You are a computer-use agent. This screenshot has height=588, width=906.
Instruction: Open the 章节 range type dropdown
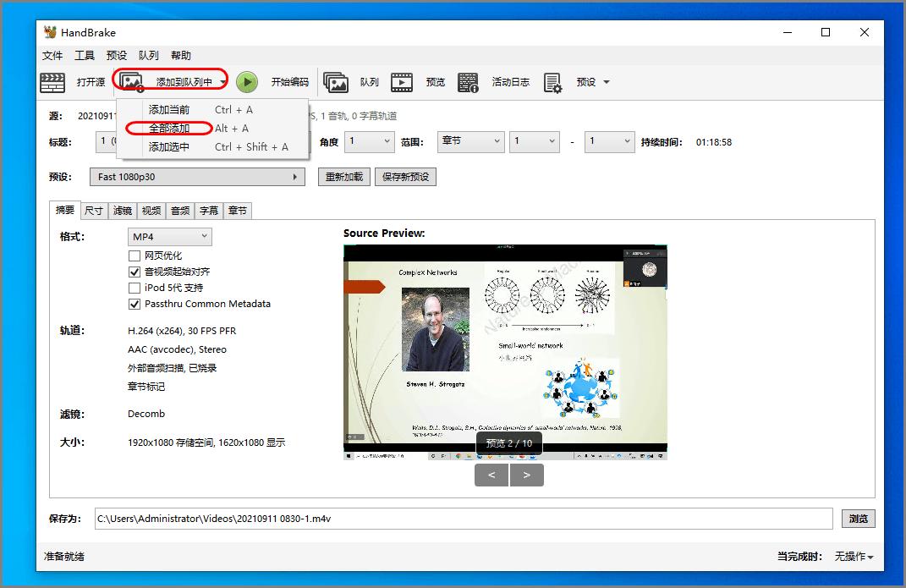pyautogui.click(x=470, y=142)
